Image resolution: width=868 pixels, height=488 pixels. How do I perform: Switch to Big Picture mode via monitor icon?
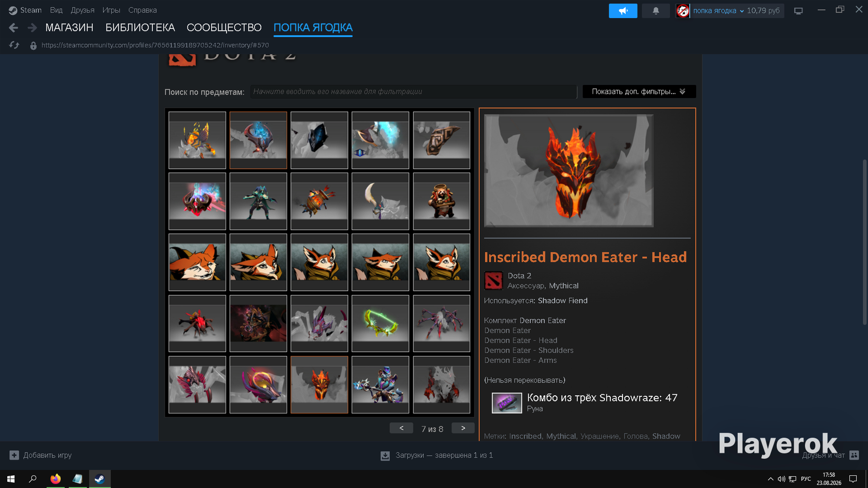(x=798, y=11)
